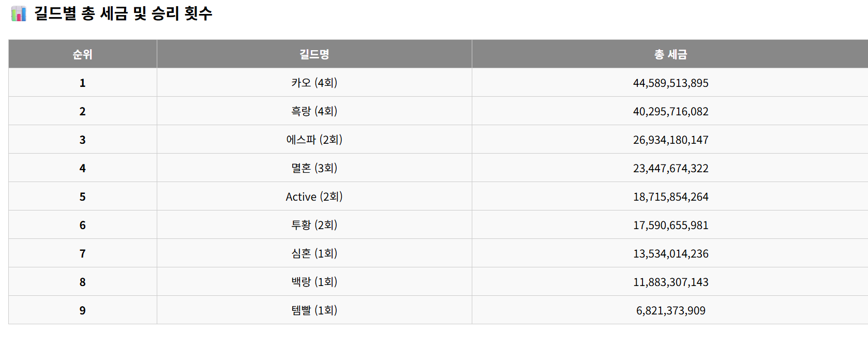
Task: Select the 백랑 (1회) guild cell
Action: point(314,282)
